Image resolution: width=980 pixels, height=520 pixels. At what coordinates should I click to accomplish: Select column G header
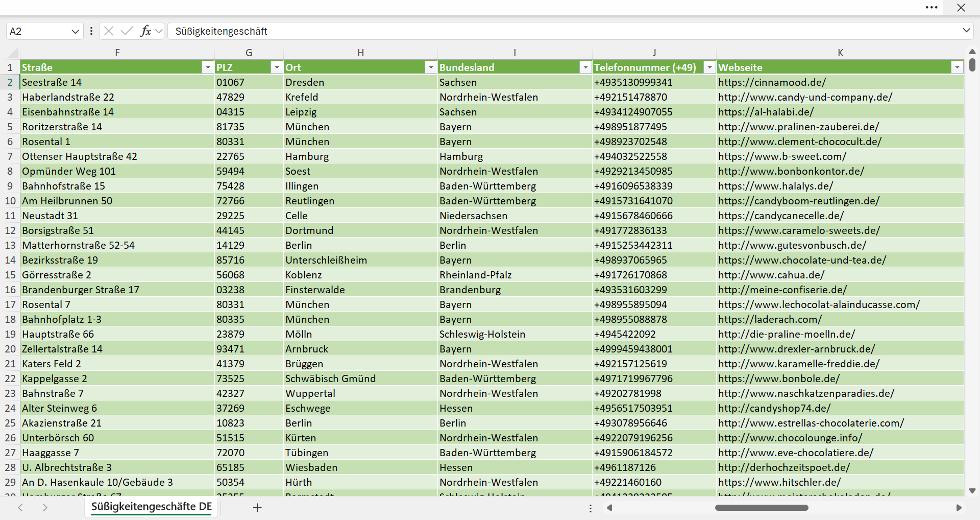pyautogui.click(x=249, y=53)
